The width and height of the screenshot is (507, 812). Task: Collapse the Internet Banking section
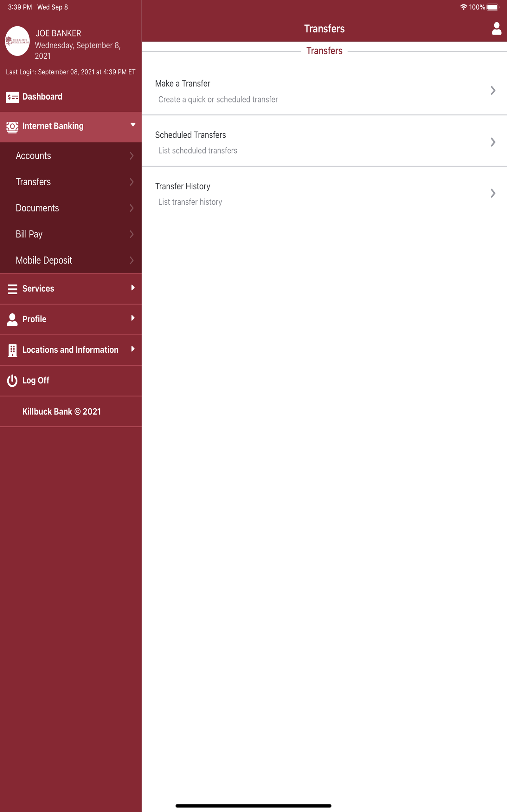click(x=133, y=124)
